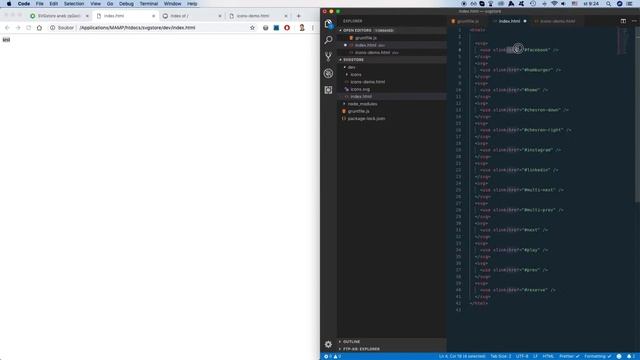Open Chrome three-dot menu
This screenshot has width=640, height=360.
pyautogui.click(x=313, y=28)
